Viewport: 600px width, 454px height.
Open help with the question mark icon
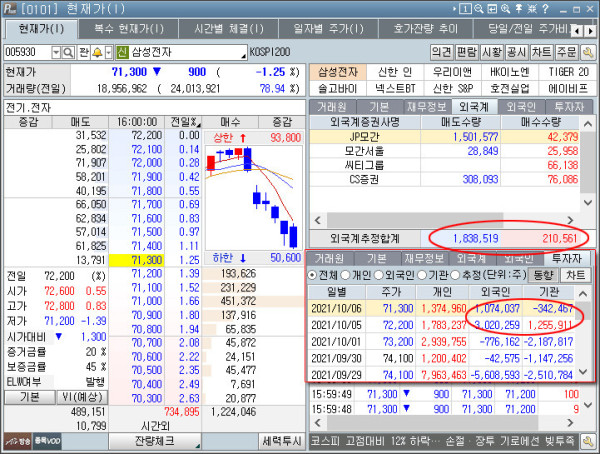(x=546, y=8)
